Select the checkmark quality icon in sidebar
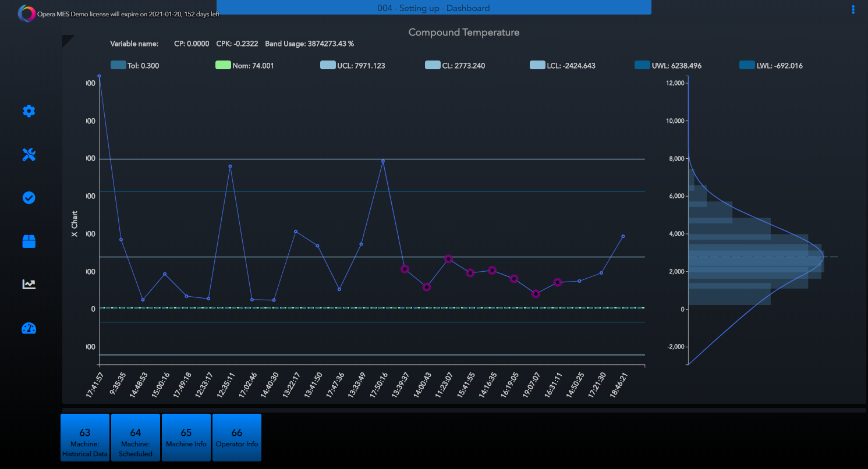 coord(29,198)
